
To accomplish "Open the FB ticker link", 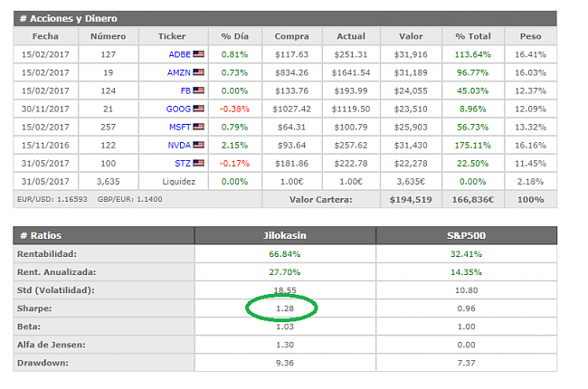I will 185,90.
